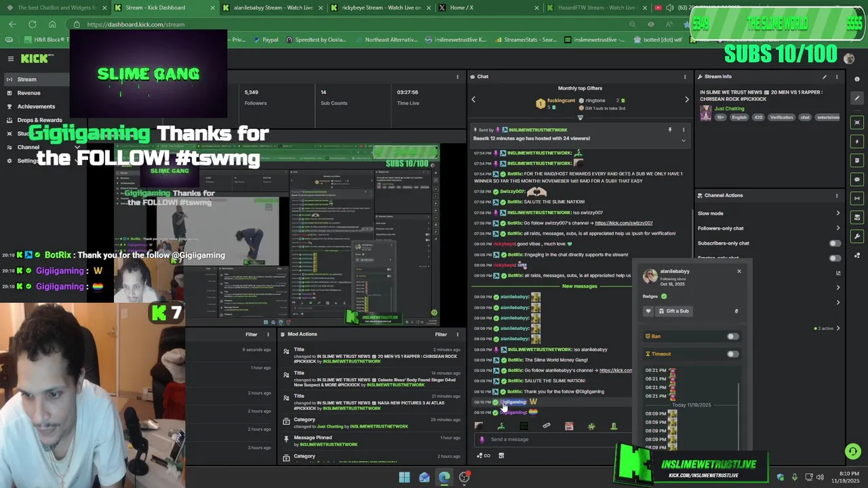Open Microsoft Edge from the taskbar
Image resolution: width=868 pixels, height=488 pixels.
click(x=444, y=477)
